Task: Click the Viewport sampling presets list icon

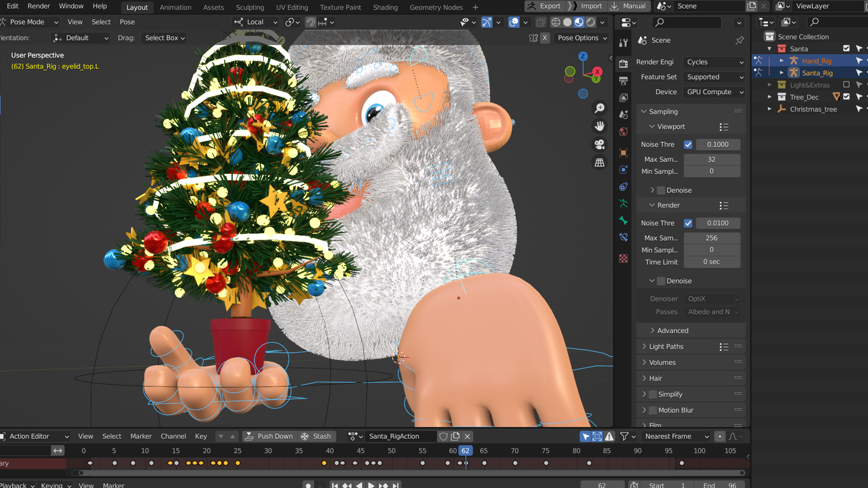Action: (724, 127)
